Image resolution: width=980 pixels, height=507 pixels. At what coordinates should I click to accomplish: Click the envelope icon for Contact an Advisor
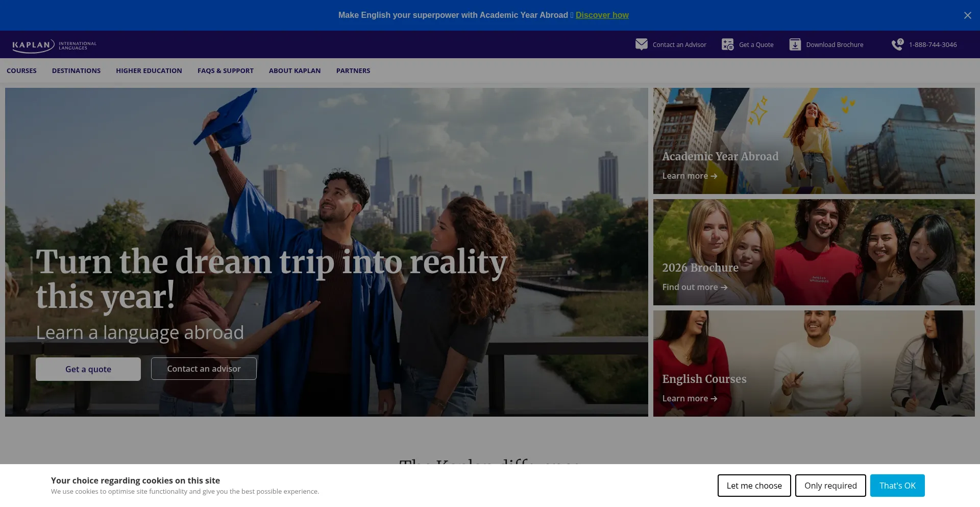click(x=641, y=44)
